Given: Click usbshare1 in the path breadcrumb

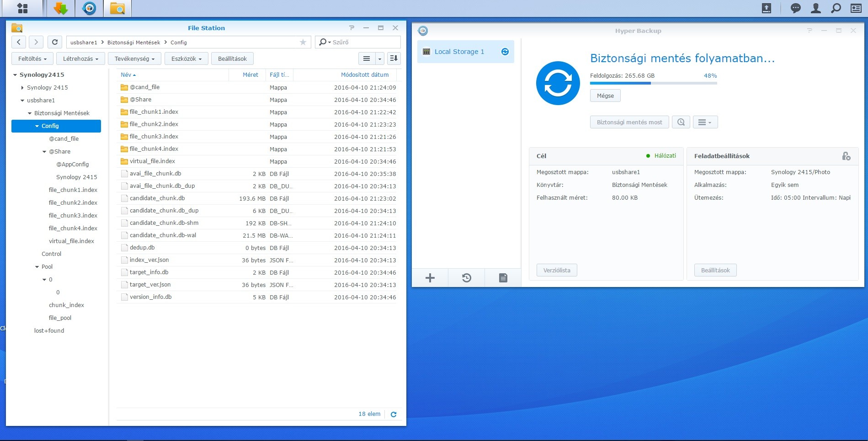Looking at the screenshot, I should pos(84,43).
